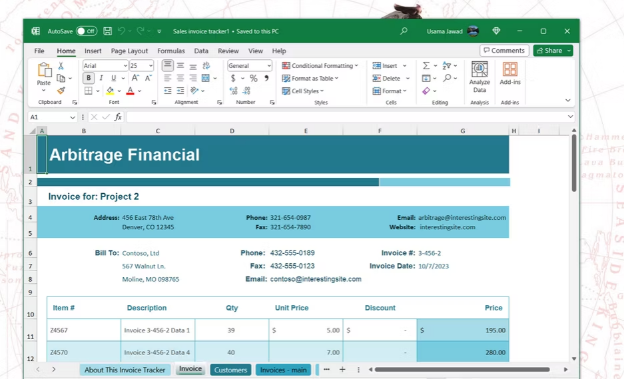Click the Insert Function fx icon
This screenshot has width=624, height=379.
pos(118,117)
